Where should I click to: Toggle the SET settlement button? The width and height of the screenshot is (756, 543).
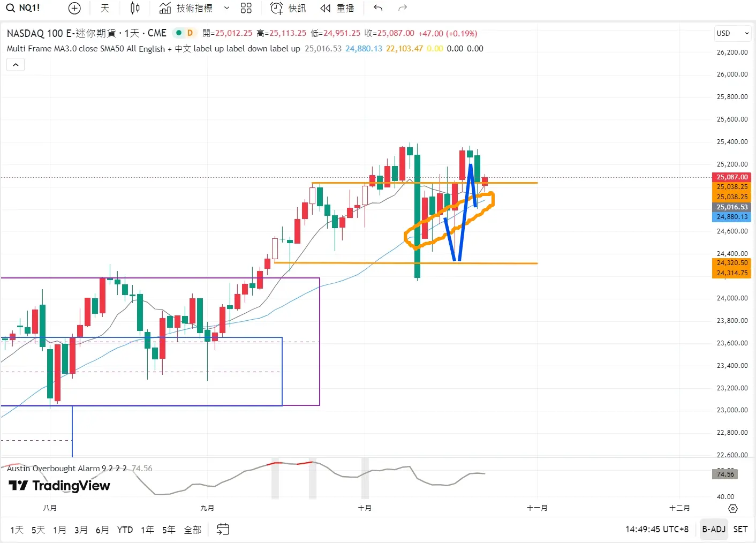740,529
